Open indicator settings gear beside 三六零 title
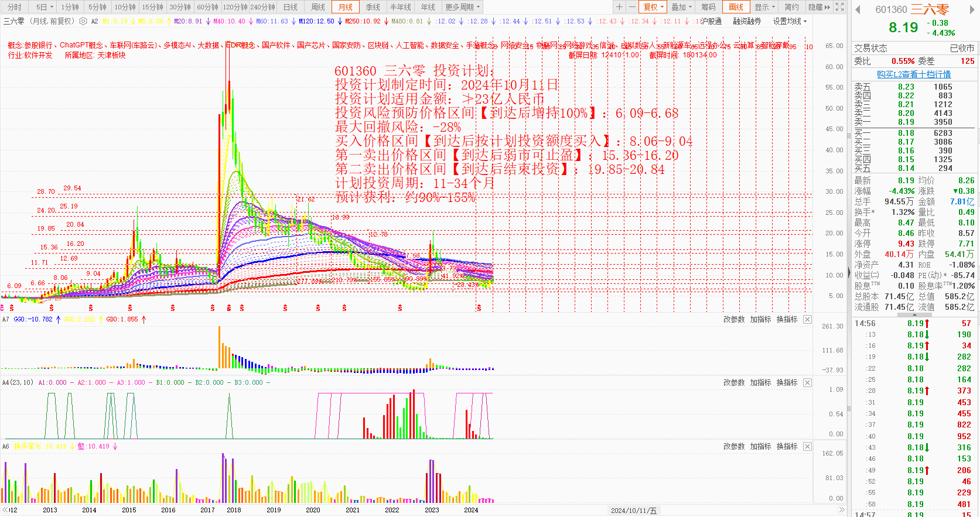980x517 pixels. tap(83, 21)
